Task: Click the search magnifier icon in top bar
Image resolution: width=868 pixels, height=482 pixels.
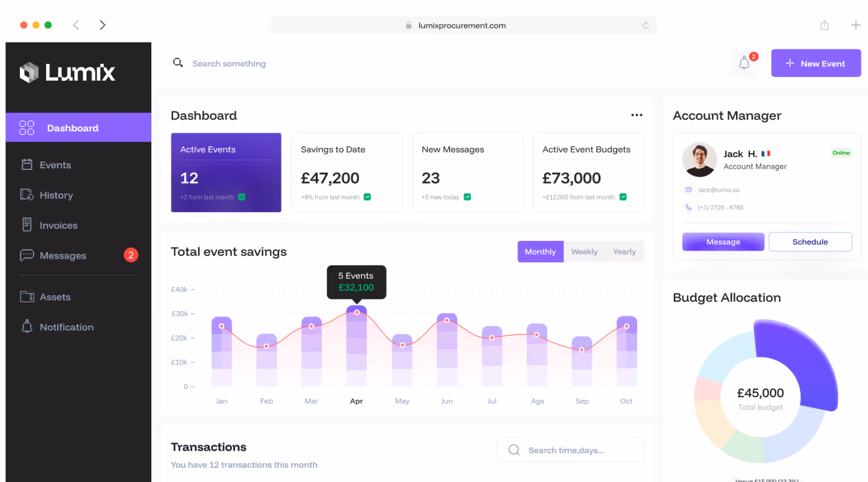Action: click(x=178, y=63)
